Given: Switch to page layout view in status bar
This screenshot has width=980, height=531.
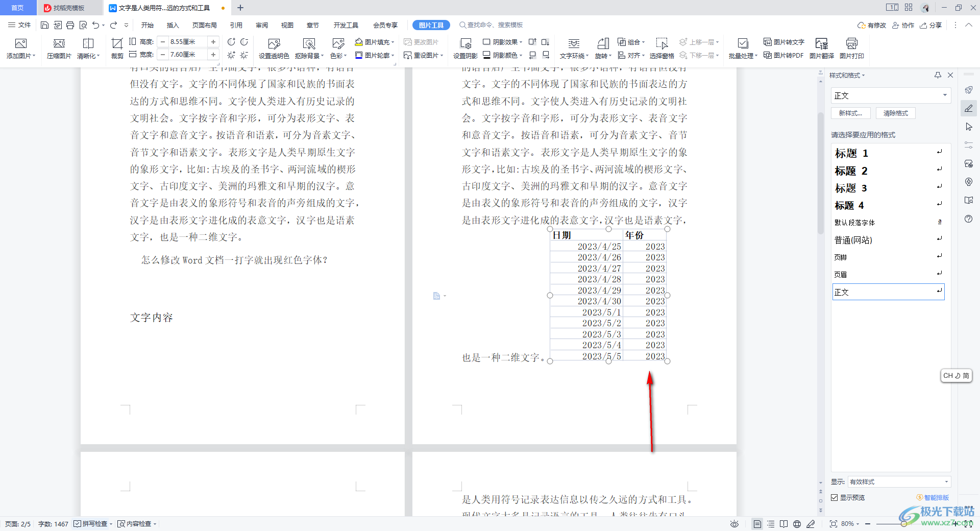Looking at the screenshot, I should [x=757, y=524].
